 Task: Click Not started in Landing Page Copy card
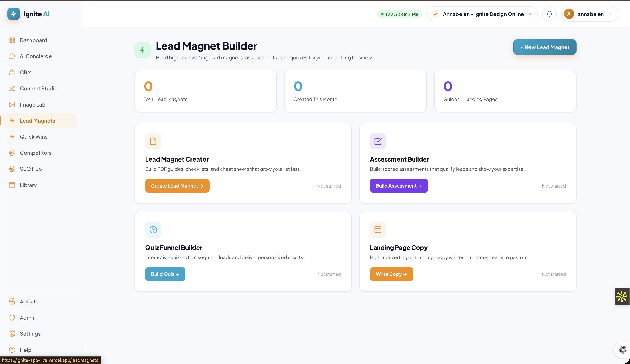click(x=554, y=274)
